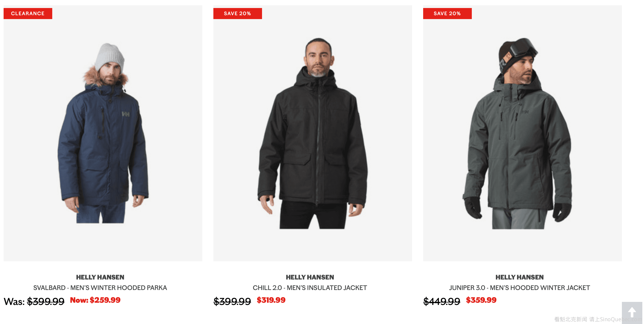Click the SinoQuebec watermark text

tap(598, 319)
